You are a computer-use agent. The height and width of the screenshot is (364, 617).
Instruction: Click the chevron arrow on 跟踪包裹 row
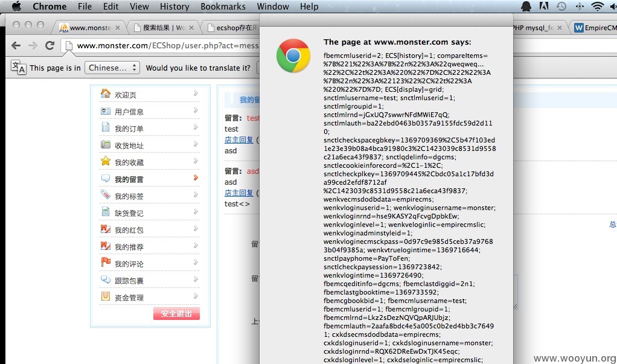coord(196,279)
